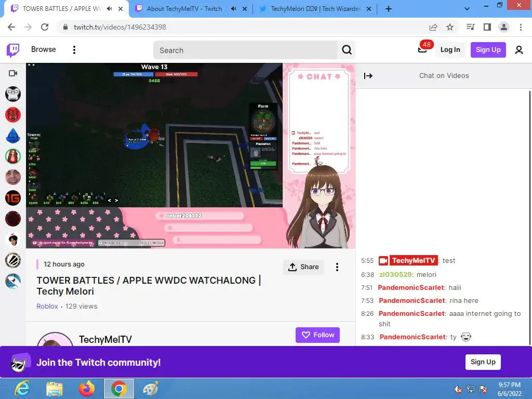The image size is (532, 399).
Task: Open the three-dot menu beside Browse
Action: tap(74, 50)
